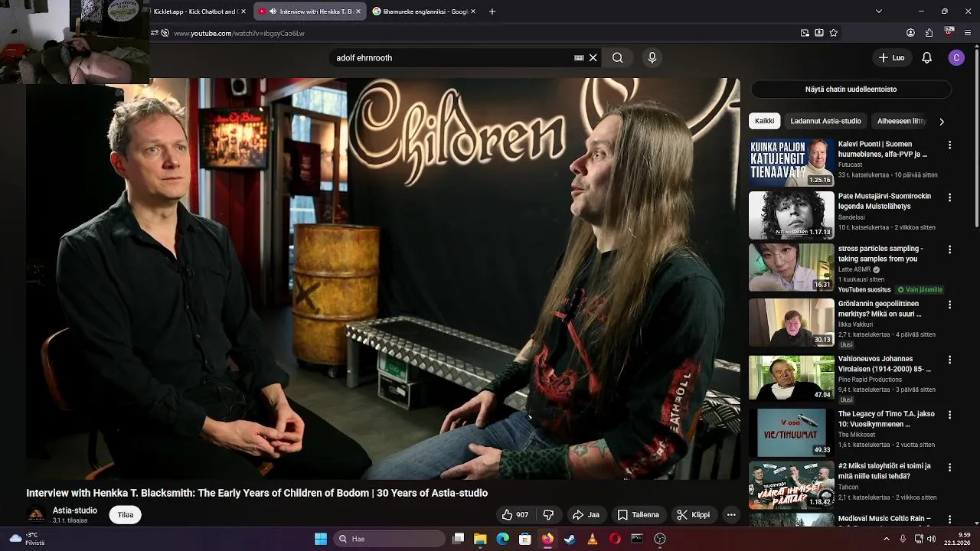980x551 pixels.
Task: Open Opera browser from taskbar
Action: [x=615, y=539]
